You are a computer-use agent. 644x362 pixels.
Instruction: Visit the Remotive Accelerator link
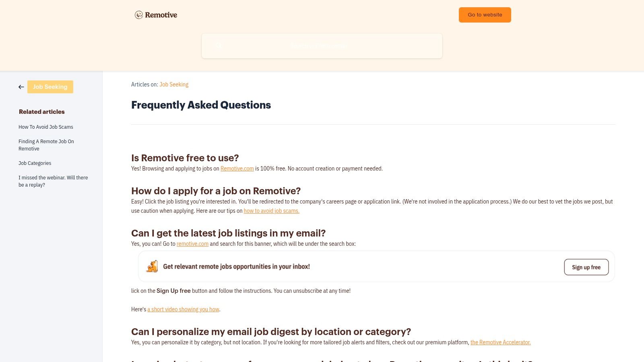pyautogui.click(x=501, y=342)
